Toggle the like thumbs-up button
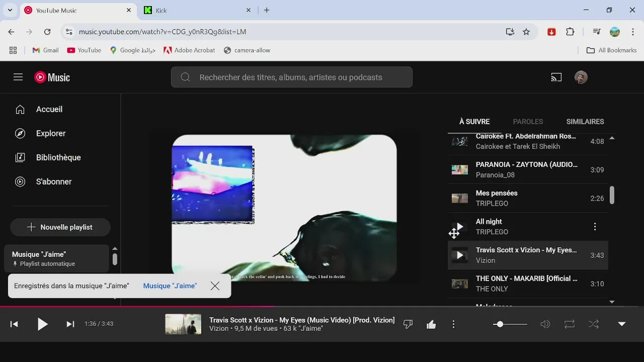Viewport: 644px width, 362px height. (431, 324)
